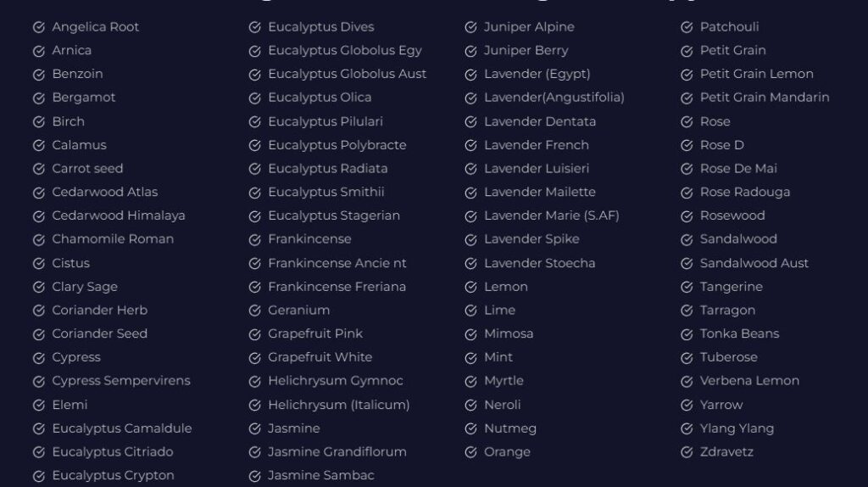Select the checkmark icon beside Eucalyptus Dives
The width and height of the screenshot is (868, 487).
click(254, 27)
